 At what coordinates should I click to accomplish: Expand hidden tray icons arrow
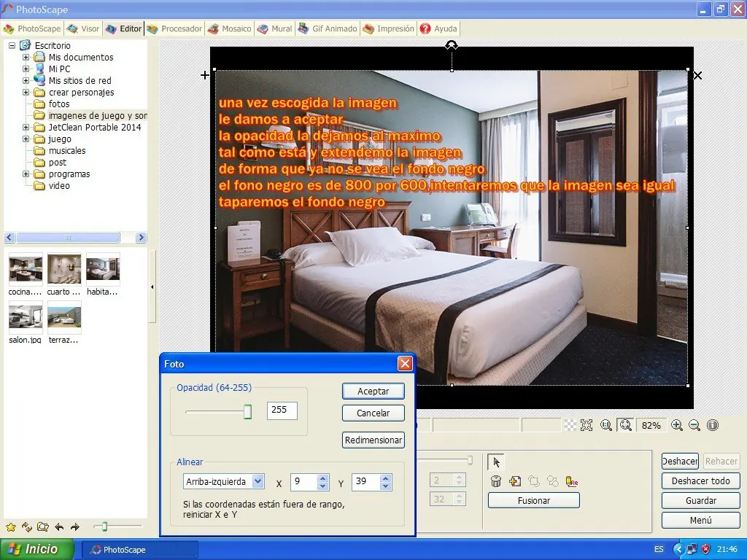point(679,549)
